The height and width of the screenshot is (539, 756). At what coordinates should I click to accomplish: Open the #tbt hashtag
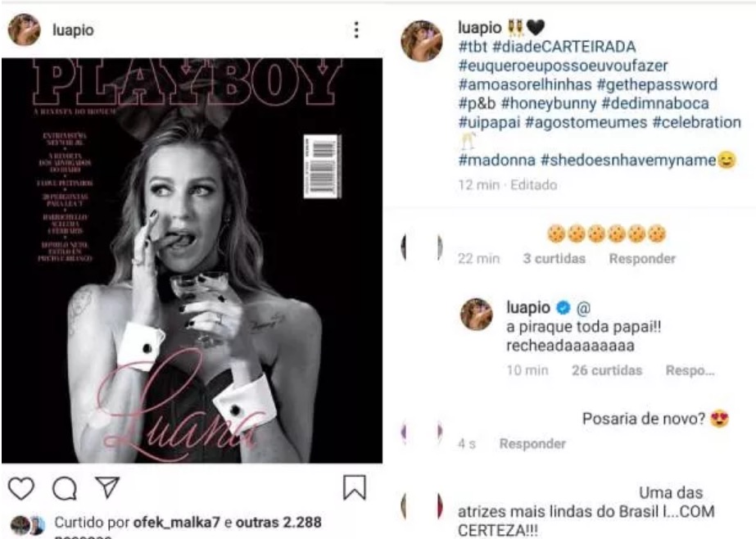click(x=473, y=47)
